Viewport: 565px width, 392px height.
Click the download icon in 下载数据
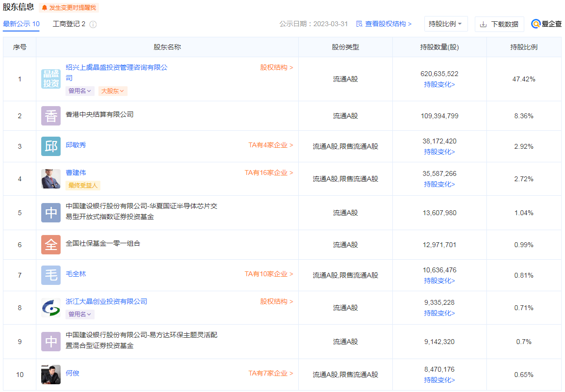[x=484, y=25]
